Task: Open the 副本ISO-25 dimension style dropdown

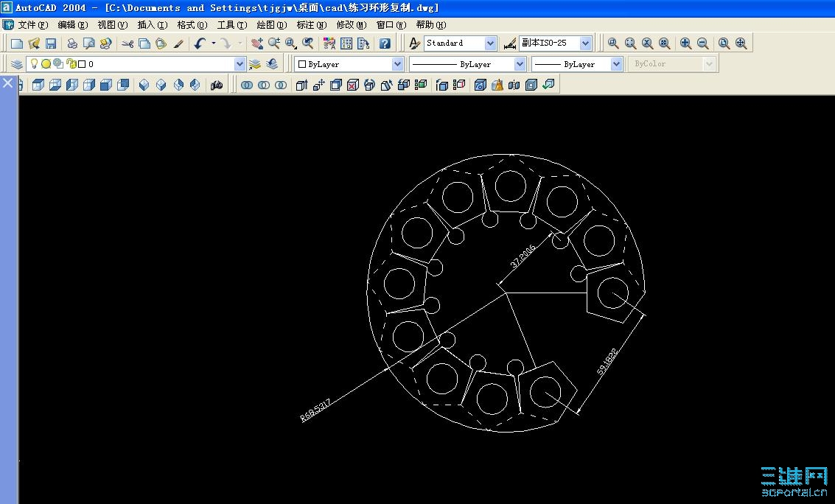Action: click(586, 43)
